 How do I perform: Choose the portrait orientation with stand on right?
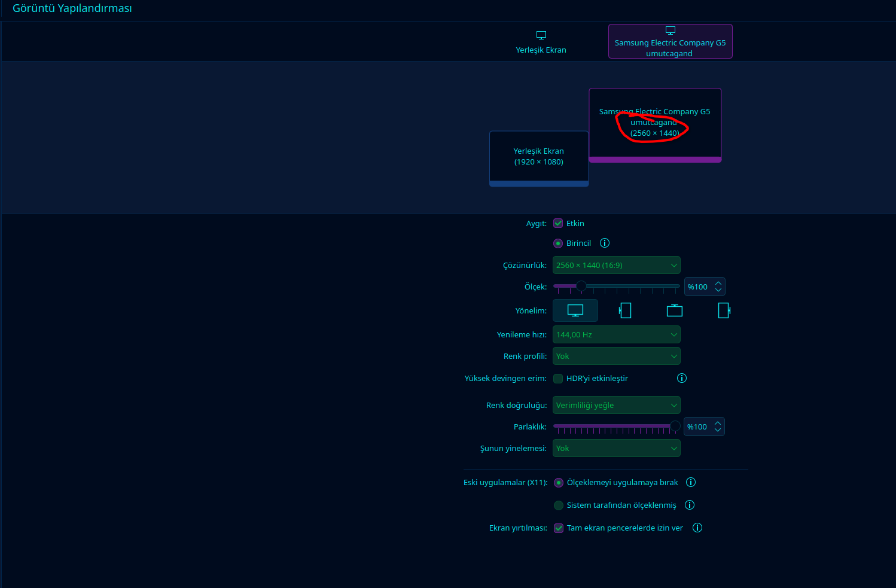pos(724,310)
